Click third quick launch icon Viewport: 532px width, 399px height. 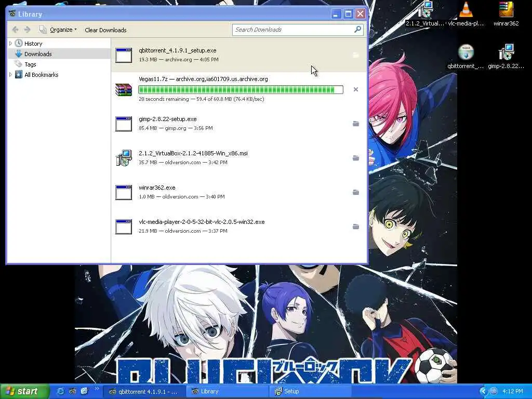tap(84, 391)
